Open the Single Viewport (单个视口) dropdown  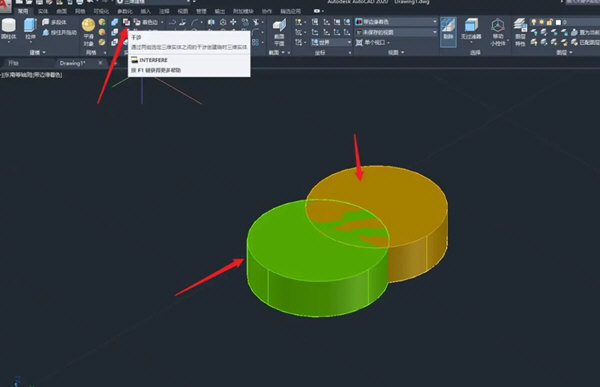373,42
